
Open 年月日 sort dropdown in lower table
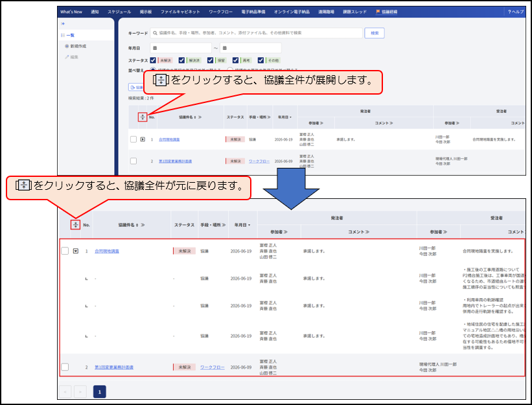click(x=249, y=225)
